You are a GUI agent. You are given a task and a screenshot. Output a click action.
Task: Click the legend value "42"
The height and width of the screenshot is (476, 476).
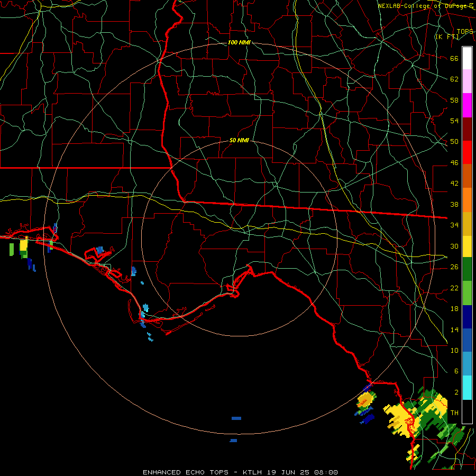pyautogui.click(x=454, y=184)
